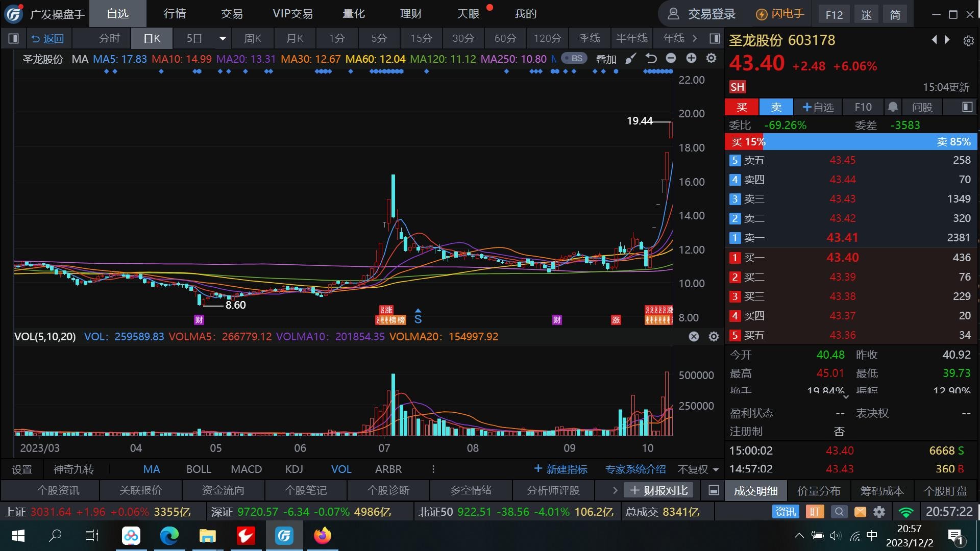Viewport: 980px width, 551px height.
Task: Toggle the BS buy/sell signal switch
Action: click(574, 59)
